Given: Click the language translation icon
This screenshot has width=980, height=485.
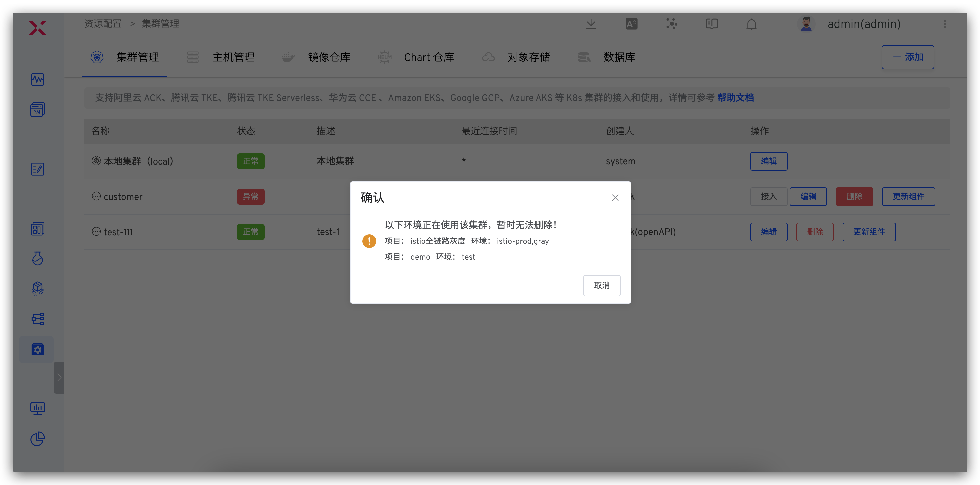Looking at the screenshot, I should (631, 24).
